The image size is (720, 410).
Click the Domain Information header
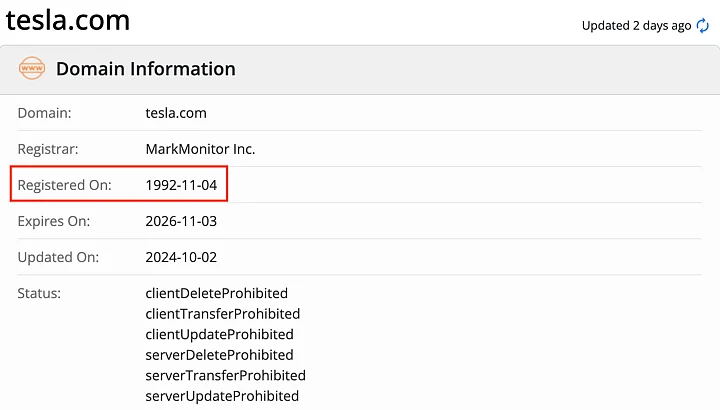click(145, 69)
